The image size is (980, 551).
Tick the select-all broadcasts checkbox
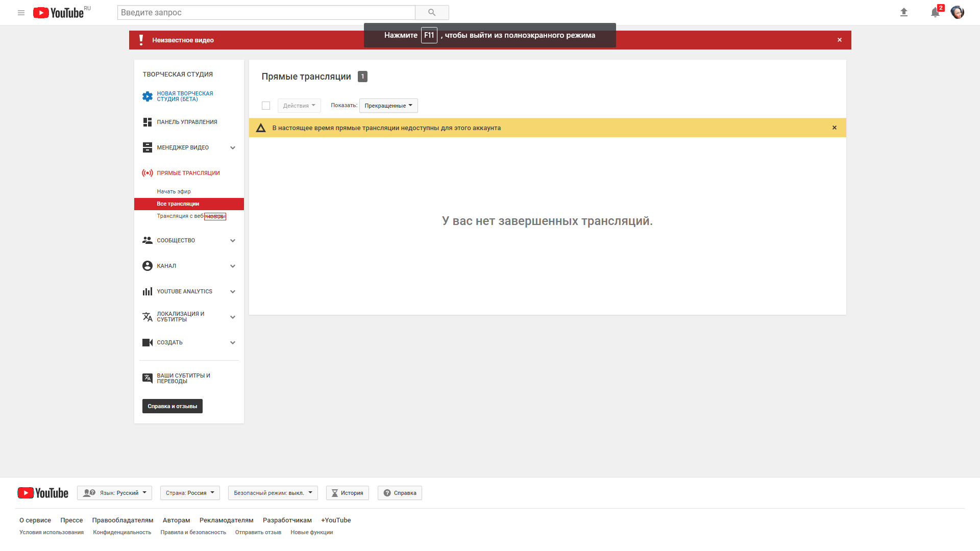click(x=266, y=106)
